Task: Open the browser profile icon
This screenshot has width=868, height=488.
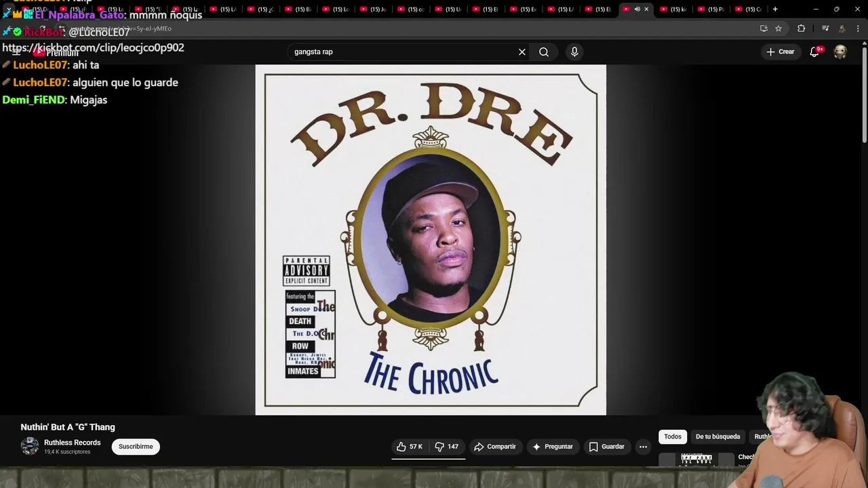Action: click(842, 28)
